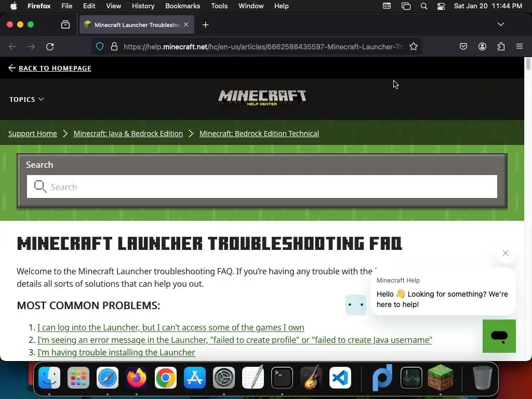
Task: Focus the help center Search field
Action: click(x=262, y=187)
